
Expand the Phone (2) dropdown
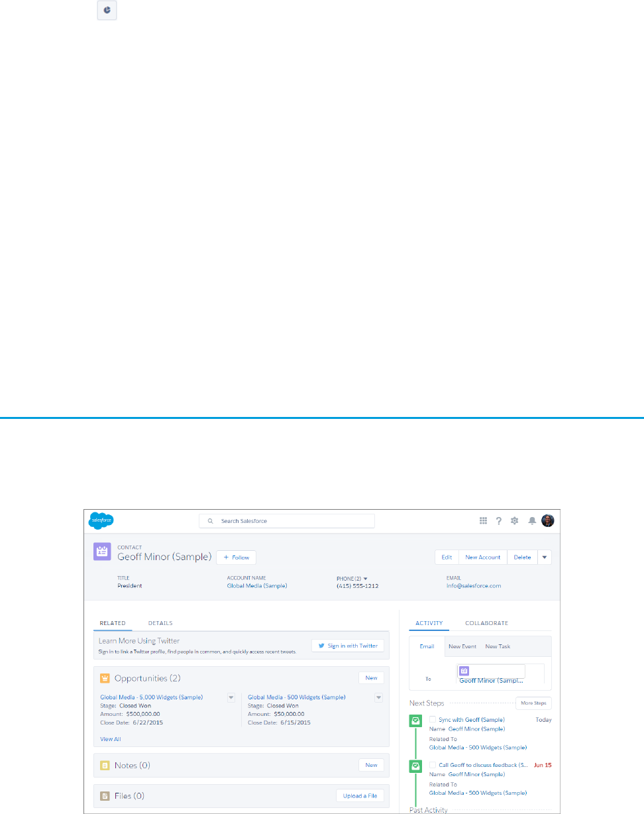pyautogui.click(x=365, y=579)
